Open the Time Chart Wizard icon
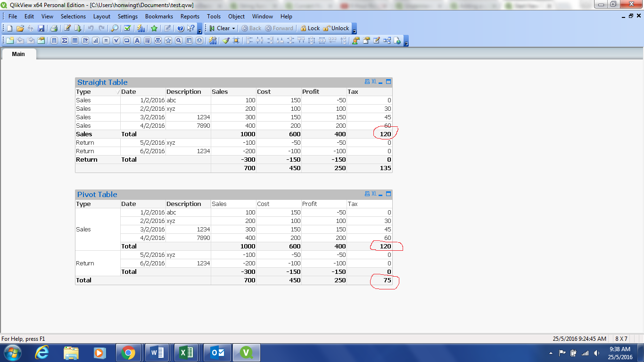Viewport: 644px width, 362px height. pos(213,41)
